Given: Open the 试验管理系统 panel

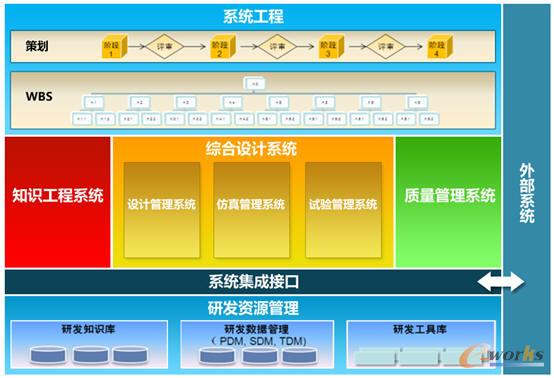Looking at the screenshot, I should click(343, 210).
